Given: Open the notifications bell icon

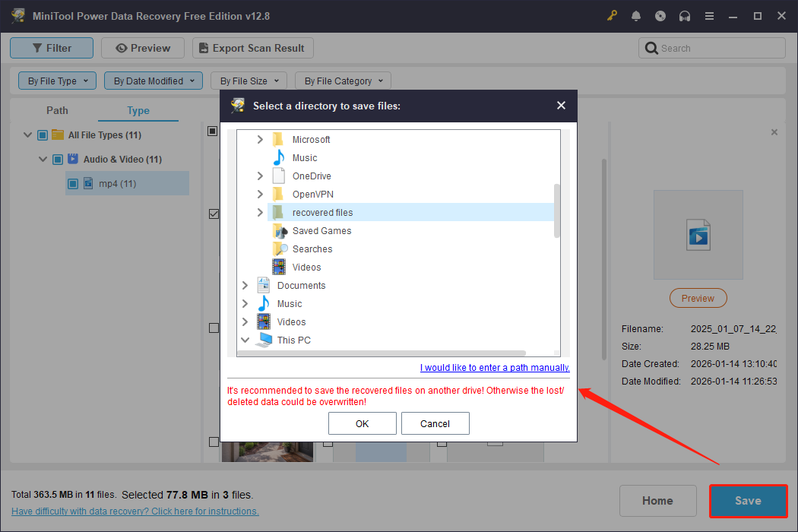Looking at the screenshot, I should (636, 15).
